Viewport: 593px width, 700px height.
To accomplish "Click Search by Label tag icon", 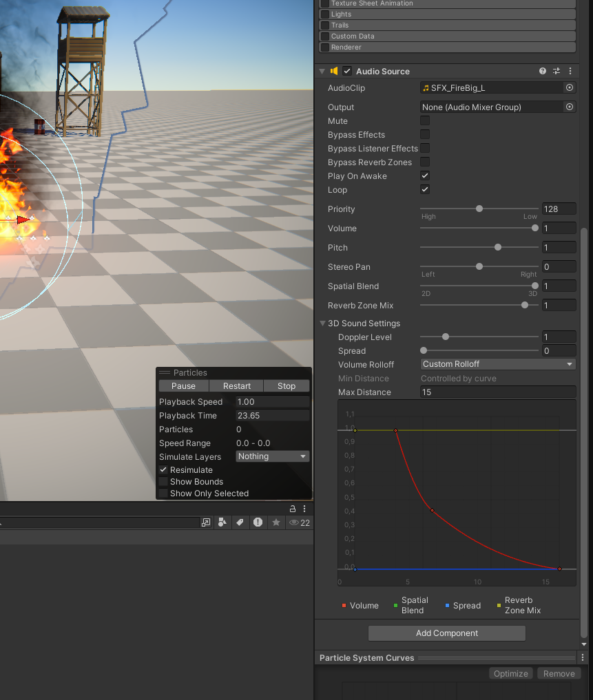I will click(240, 522).
